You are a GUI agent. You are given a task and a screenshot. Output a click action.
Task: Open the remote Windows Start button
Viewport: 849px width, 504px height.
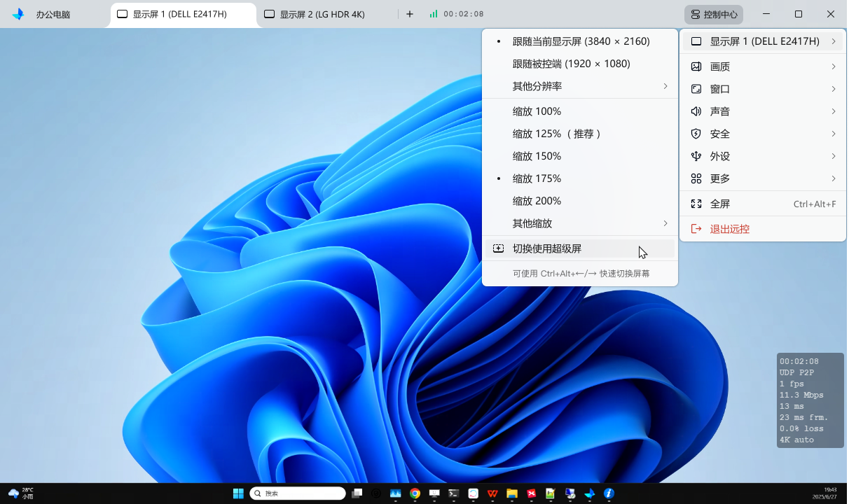238,493
